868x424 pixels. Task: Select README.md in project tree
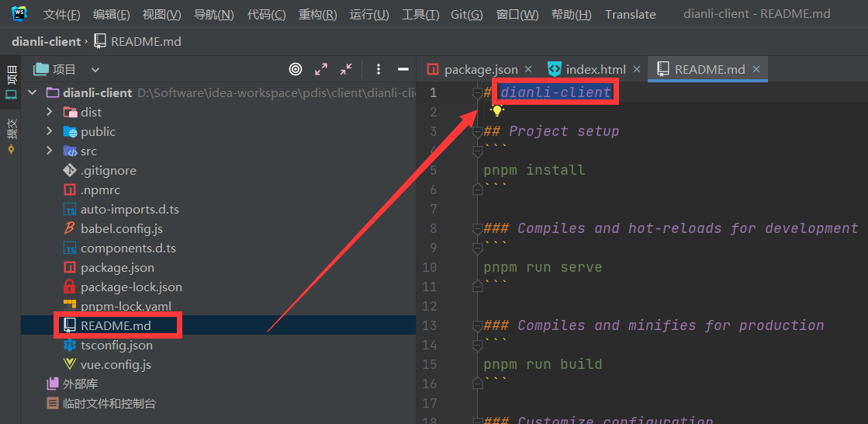(x=115, y=326)
